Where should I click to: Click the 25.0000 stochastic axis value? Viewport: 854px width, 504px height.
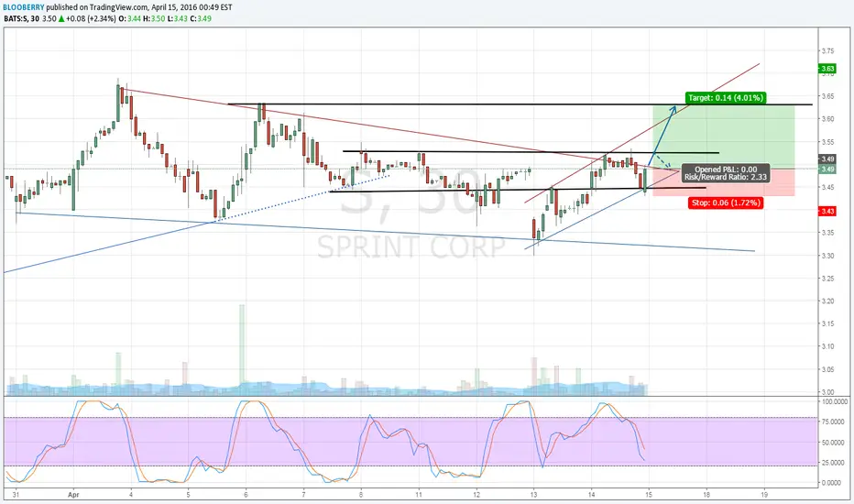[x=833, y=463]
